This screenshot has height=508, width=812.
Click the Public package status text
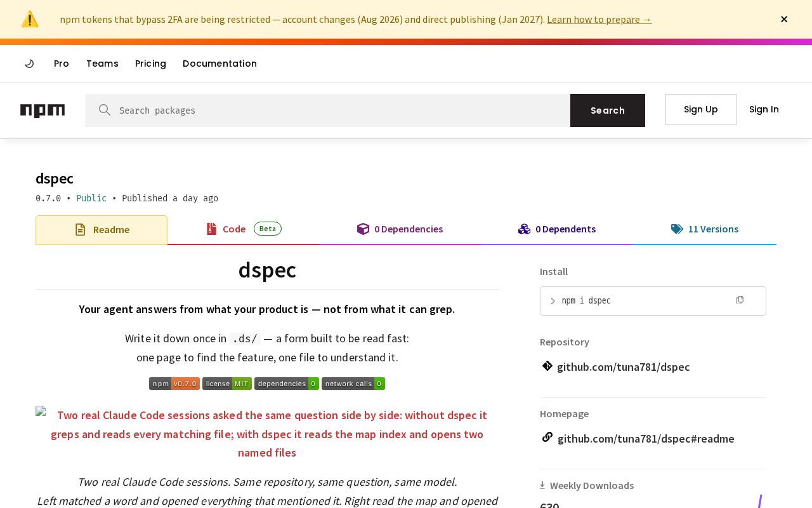coord(91,198)
